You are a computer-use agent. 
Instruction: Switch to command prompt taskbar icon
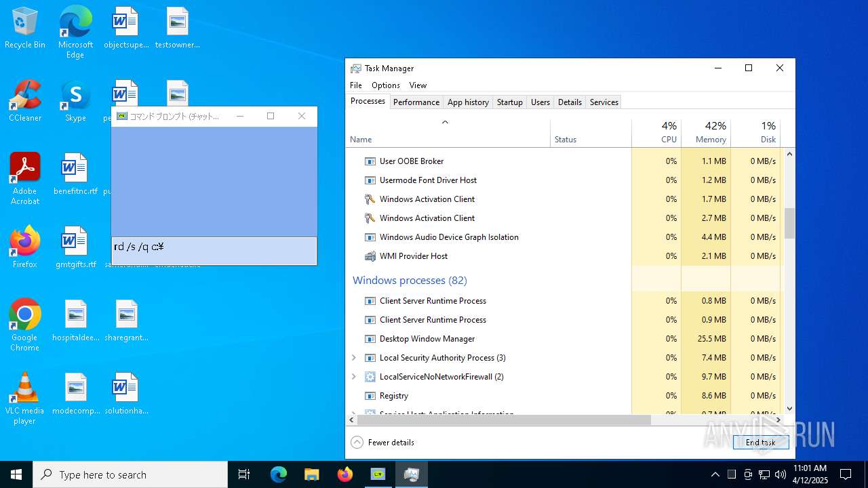[x=378, y=474]
